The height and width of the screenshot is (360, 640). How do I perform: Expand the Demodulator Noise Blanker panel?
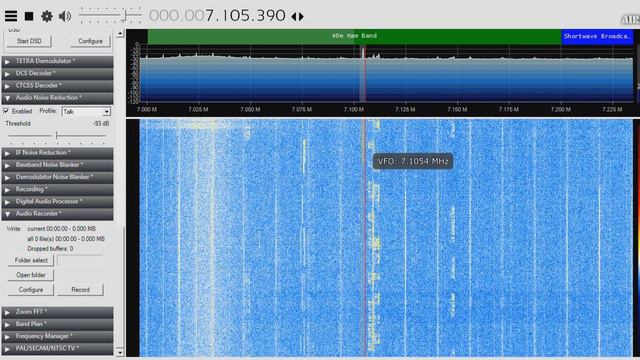pos(58,177)
